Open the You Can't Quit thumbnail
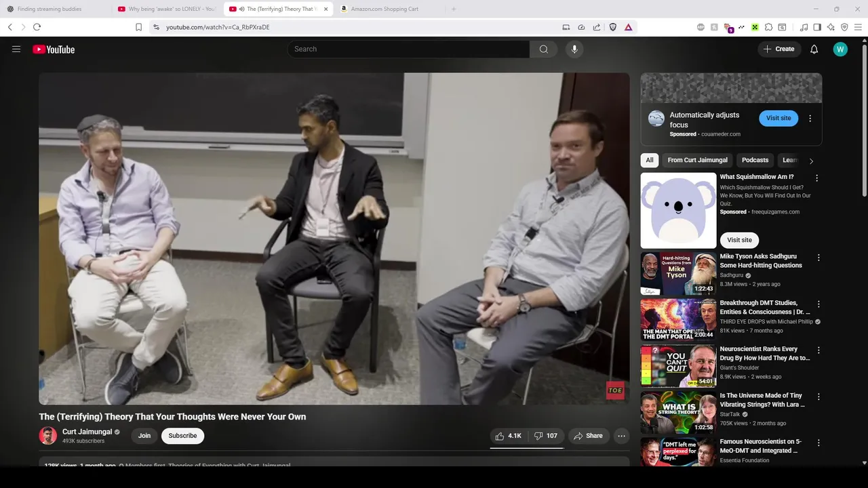 pyautogui.click(x=678, y=366)
